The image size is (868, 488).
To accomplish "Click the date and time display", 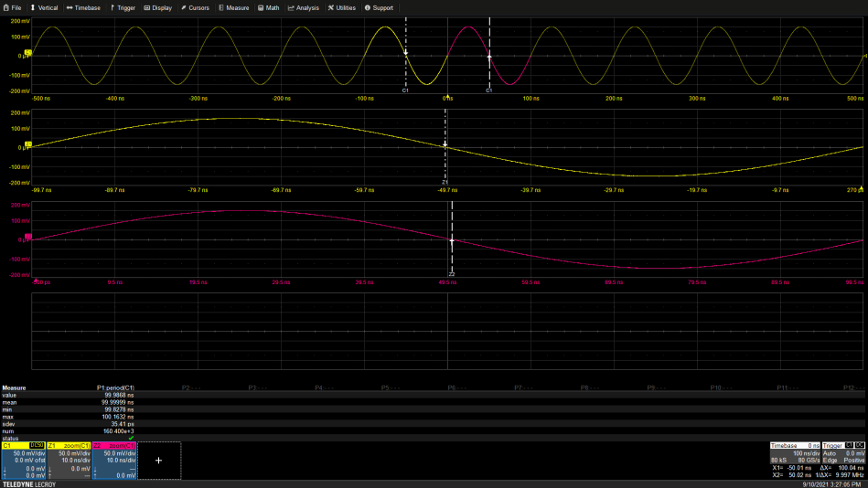I will coord(831,484).
